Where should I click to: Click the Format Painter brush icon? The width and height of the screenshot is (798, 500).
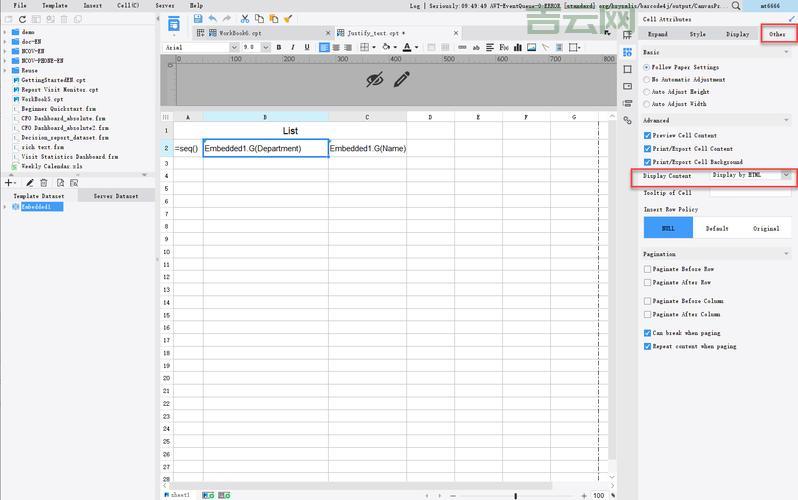[288, 19]
